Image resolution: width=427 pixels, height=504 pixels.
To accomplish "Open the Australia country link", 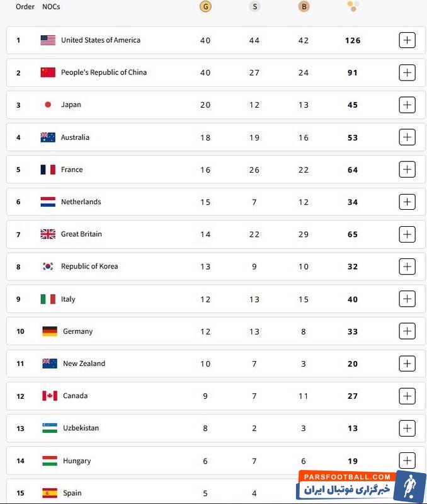I will [x=75, y=137].
